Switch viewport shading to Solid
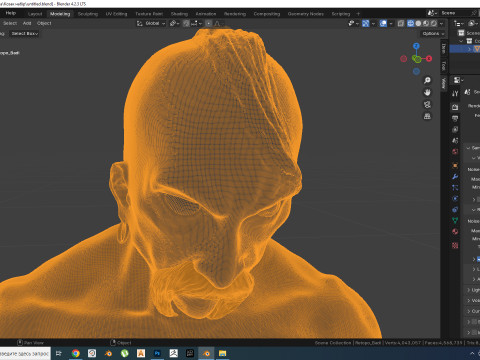Viewport: 480px width, 360px height. coord(418,23)
